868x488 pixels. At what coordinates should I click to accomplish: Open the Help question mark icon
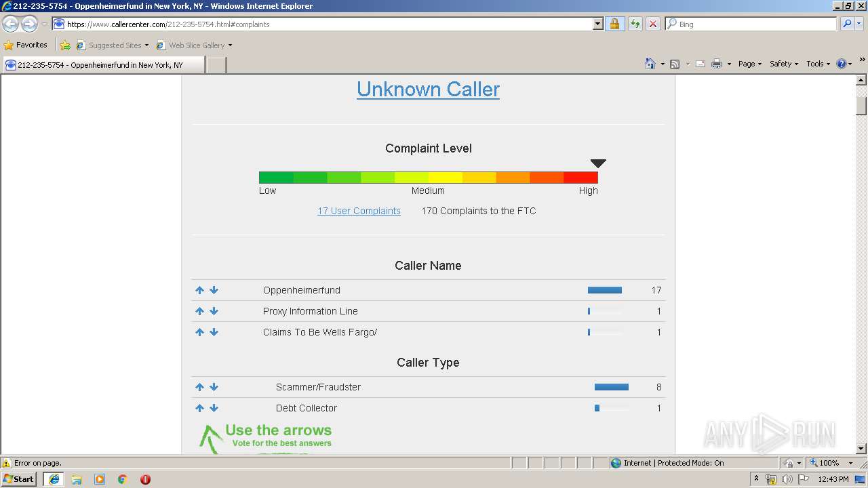(x=842, y=64)
